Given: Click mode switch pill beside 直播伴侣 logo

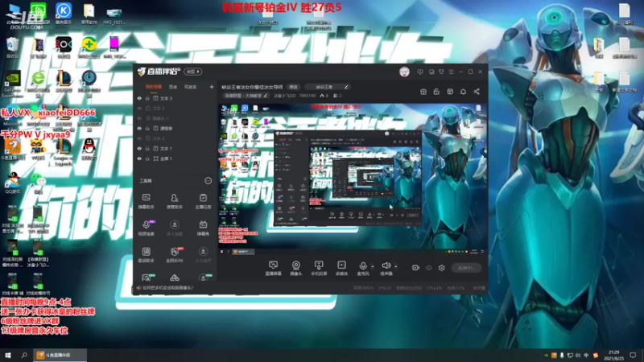Looking at the screenshot, I should click(x=192, y=72).
